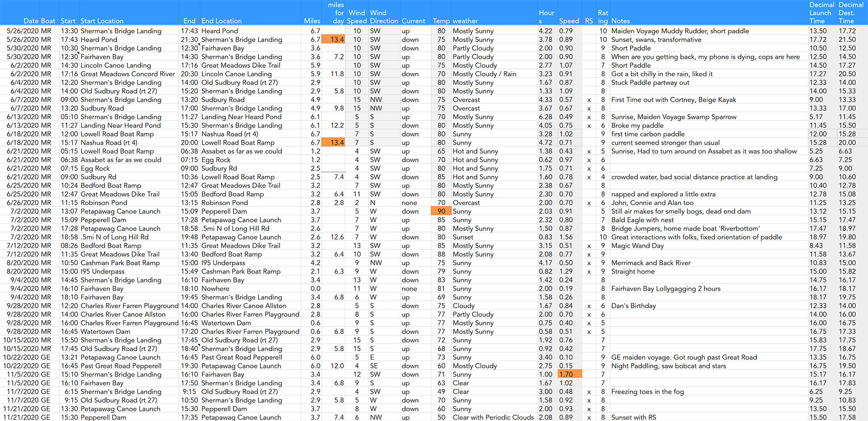
Task: Click the "6/26/2020" date cell
Action: [22, 203]
